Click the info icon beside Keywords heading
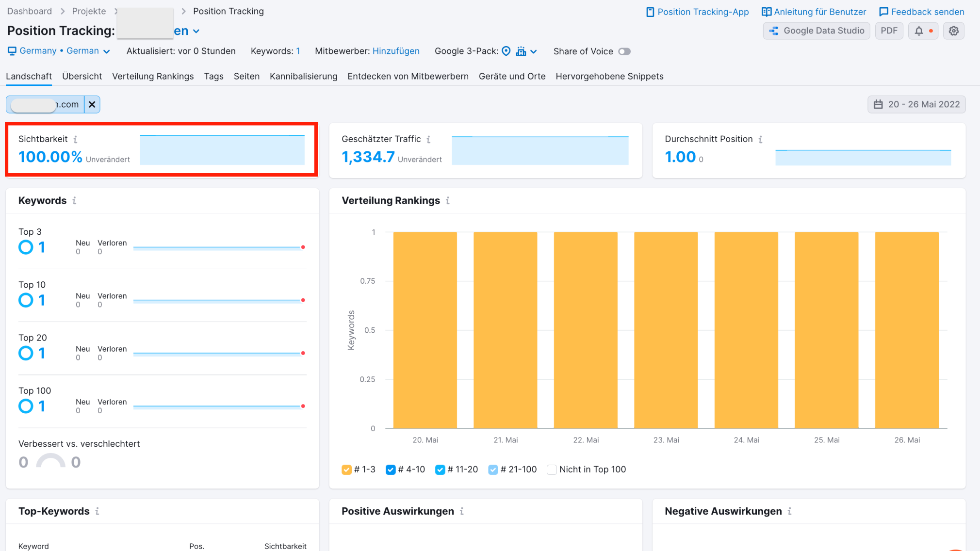980x551 pixels. point(74,200)
